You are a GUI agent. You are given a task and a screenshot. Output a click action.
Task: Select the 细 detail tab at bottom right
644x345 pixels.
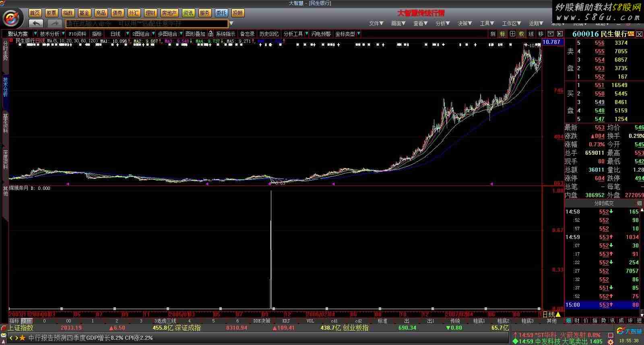point(569,321)
